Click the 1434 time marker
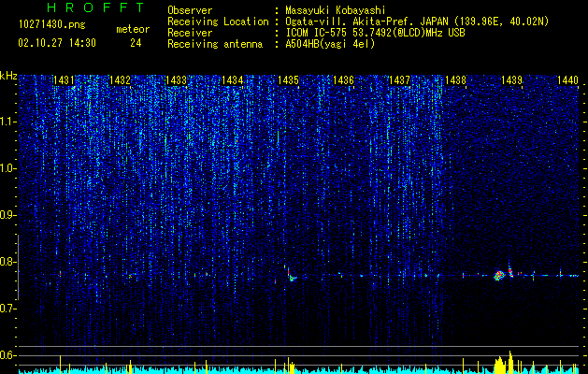The width and height of the screenshot is (588, 374). (x=232, y=80)
